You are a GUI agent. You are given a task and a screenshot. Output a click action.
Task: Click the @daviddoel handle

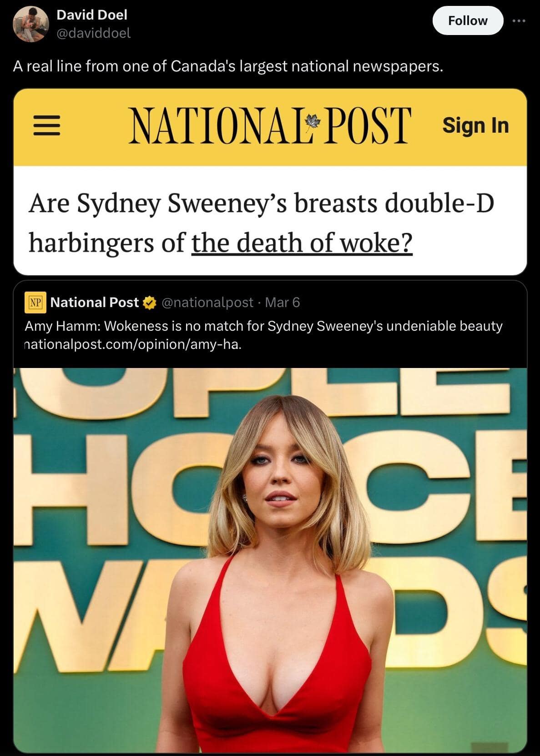click(94, 33)
